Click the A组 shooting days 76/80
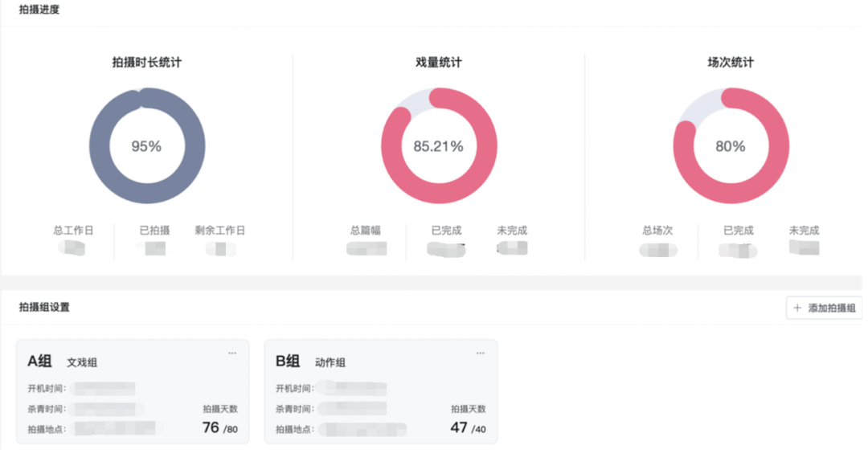This screenshot has width=868, height=470. coord(219,427)
